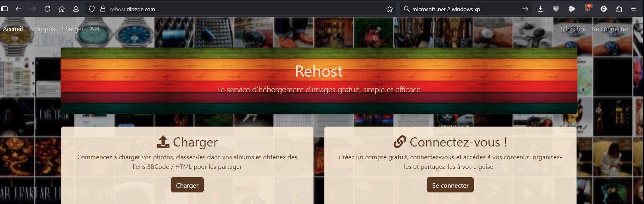Click the Connectez-vous ! card heading
Screen dimensions: 644x204
pos(458,142)
